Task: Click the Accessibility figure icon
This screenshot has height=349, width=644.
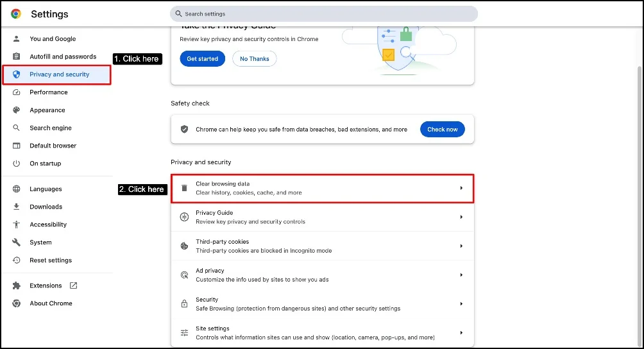Action: pos(17,224)
